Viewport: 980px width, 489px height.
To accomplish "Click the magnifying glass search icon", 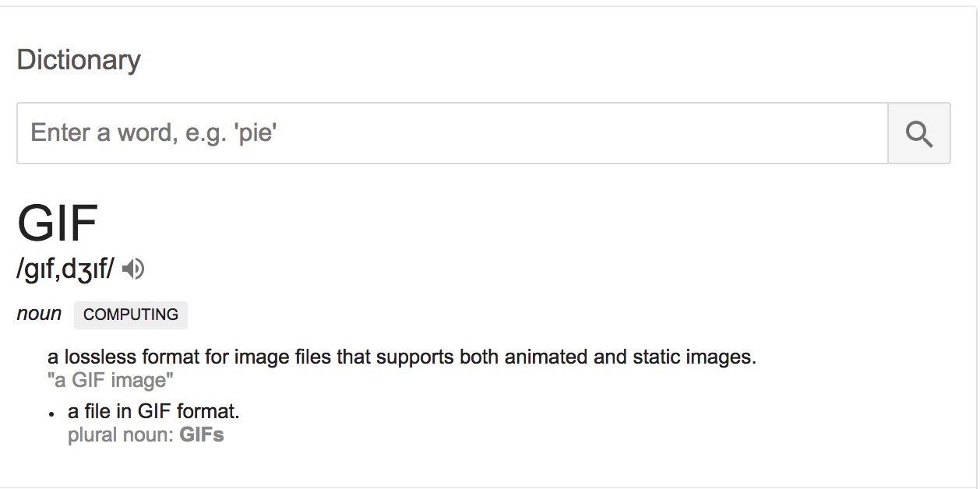I will [x=919, y=133].
